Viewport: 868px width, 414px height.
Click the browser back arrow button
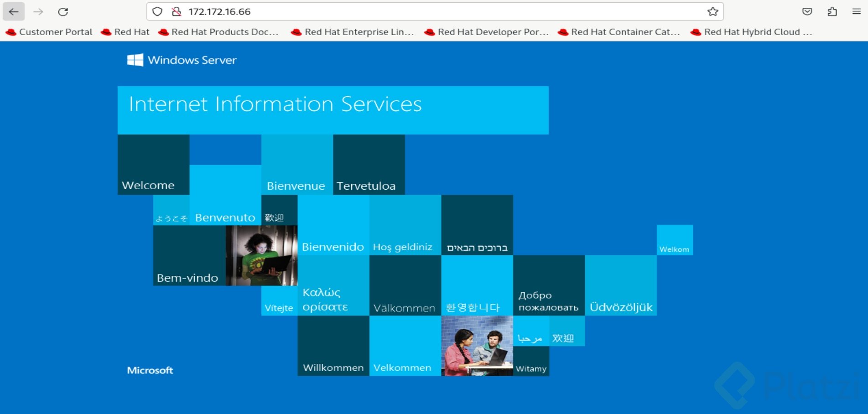(14, 12)
